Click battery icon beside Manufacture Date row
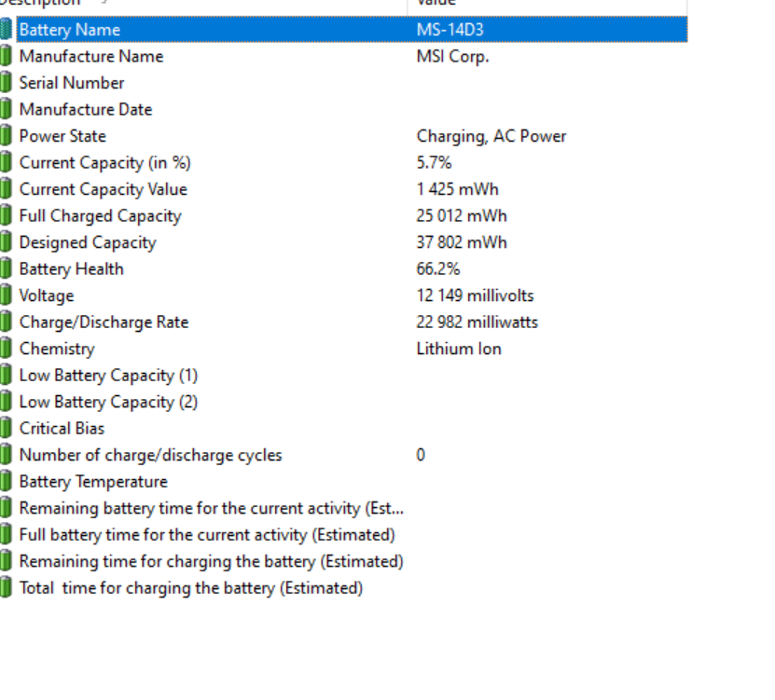The width and height of the screenshot is (775, 700). pos(6,109)
